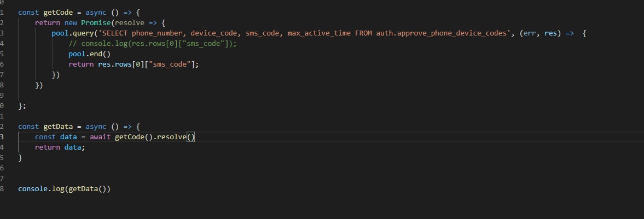Click the commented console.log line

coord(153,44)
